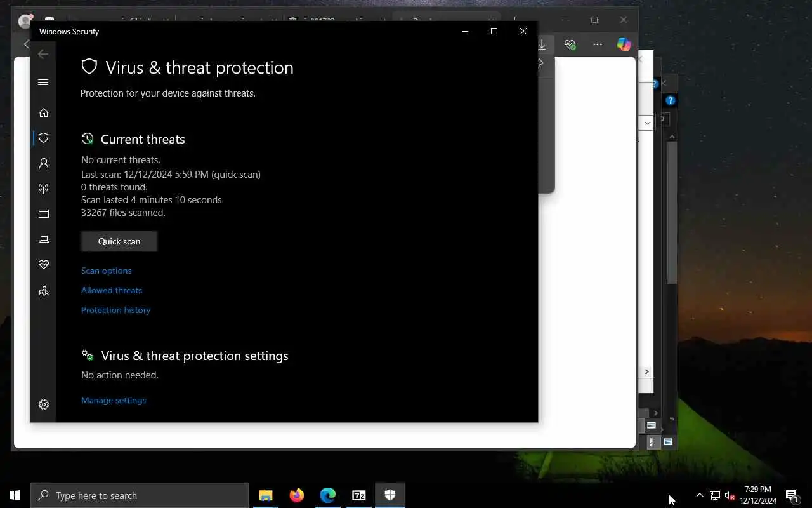
Task: Open Edge Downloads icon behind Security window
Action: click(x=542, y=44)
